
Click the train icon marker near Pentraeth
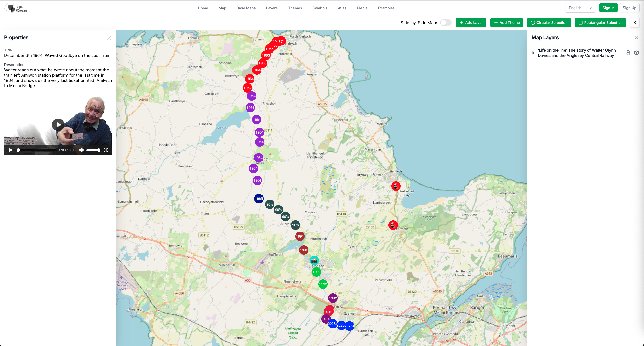393,225
